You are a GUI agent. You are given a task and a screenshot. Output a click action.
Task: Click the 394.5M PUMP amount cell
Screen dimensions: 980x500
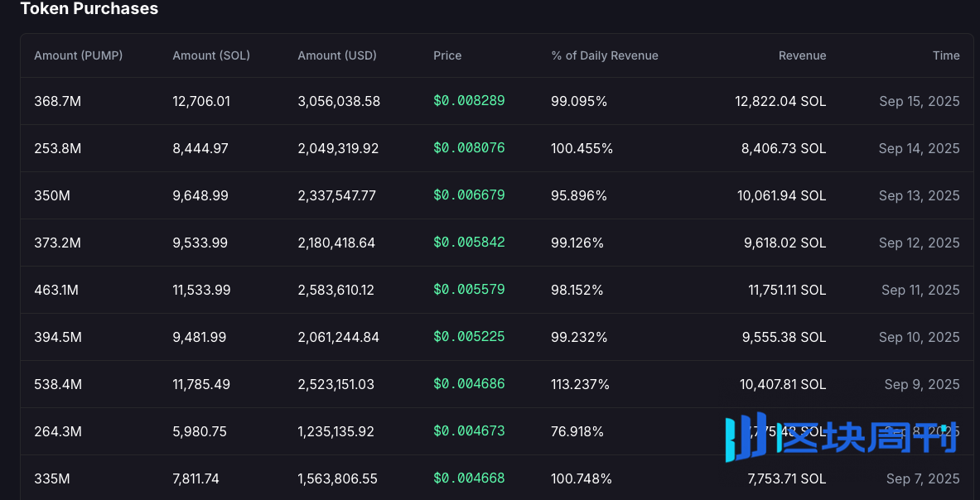click(57, 337)
